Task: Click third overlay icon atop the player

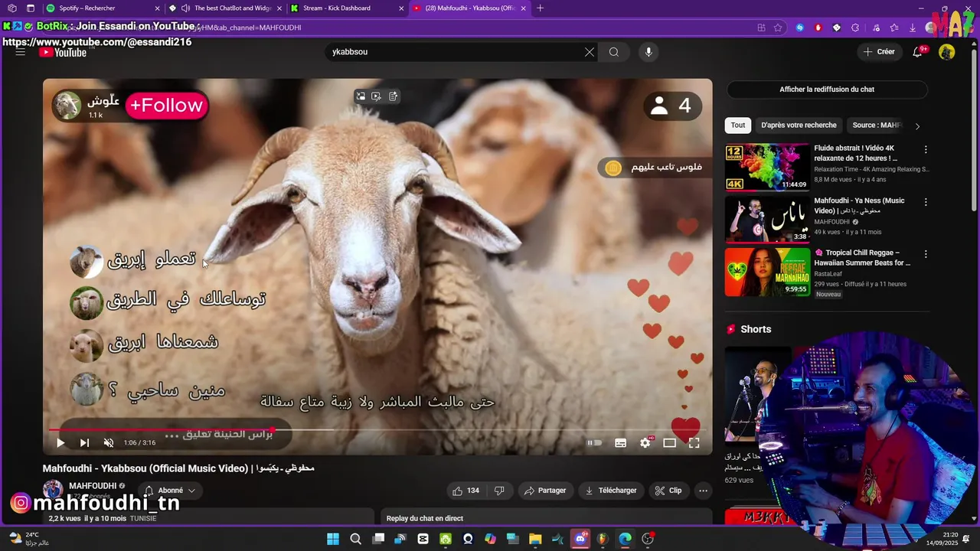Action: (393, 96)
